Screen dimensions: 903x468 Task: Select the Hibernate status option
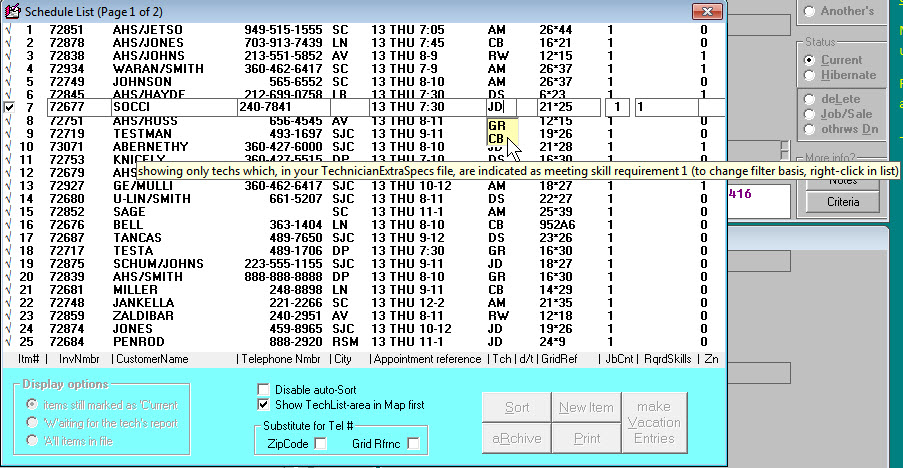809,75
